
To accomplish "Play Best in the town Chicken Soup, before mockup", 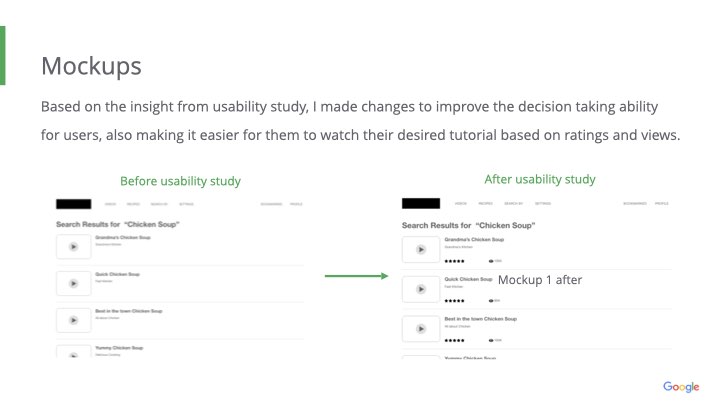I will [73, 320].
